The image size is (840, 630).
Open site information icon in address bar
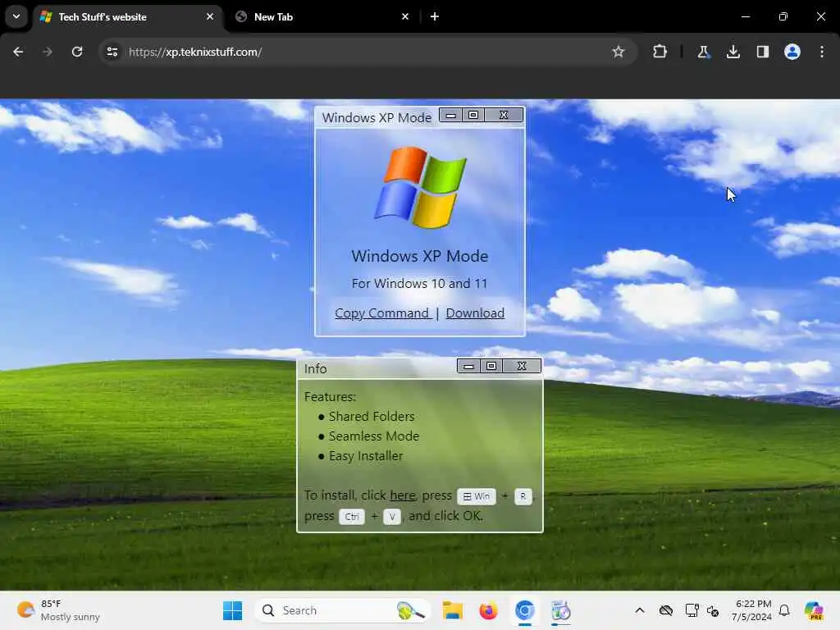click(x=112, y=52)
